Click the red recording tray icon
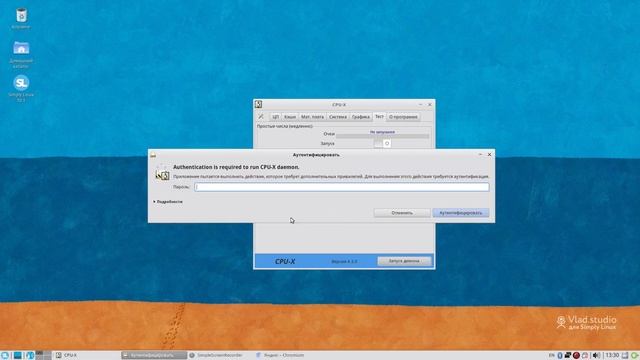640x360 pixels. tap(576, 356)
